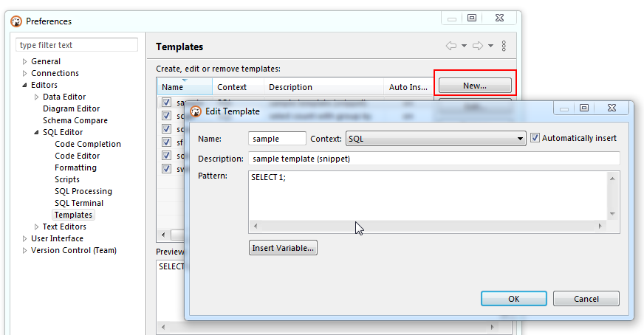Screen dimensions: 644x335
Task: Click Preview pane scroll right arrow
Action: (x=492, y=327)
